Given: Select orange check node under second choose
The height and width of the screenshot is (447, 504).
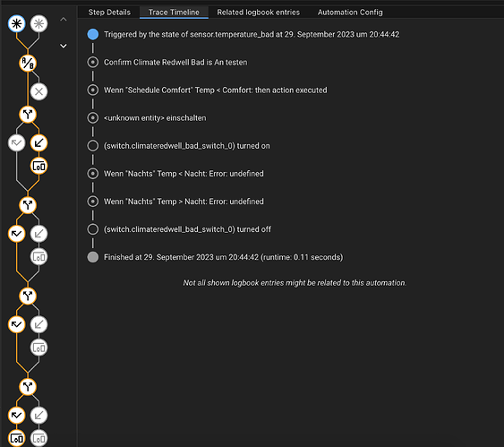Looking at the screenshot, I should click(x=16, y=234).
